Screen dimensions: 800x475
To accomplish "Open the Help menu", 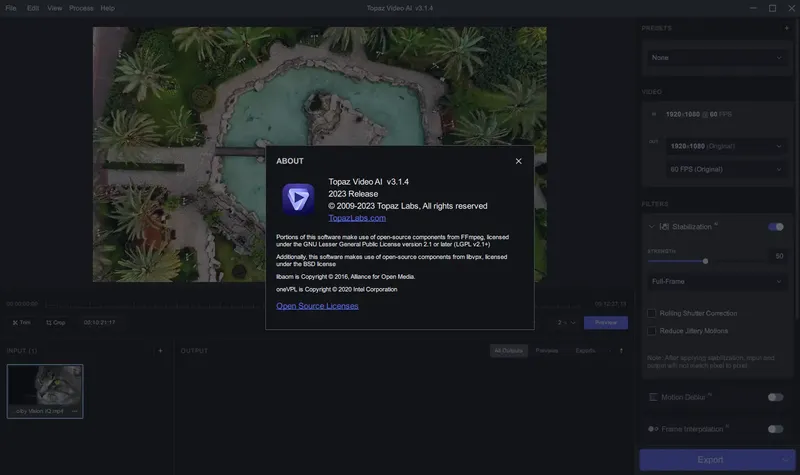I will (108, 8).
